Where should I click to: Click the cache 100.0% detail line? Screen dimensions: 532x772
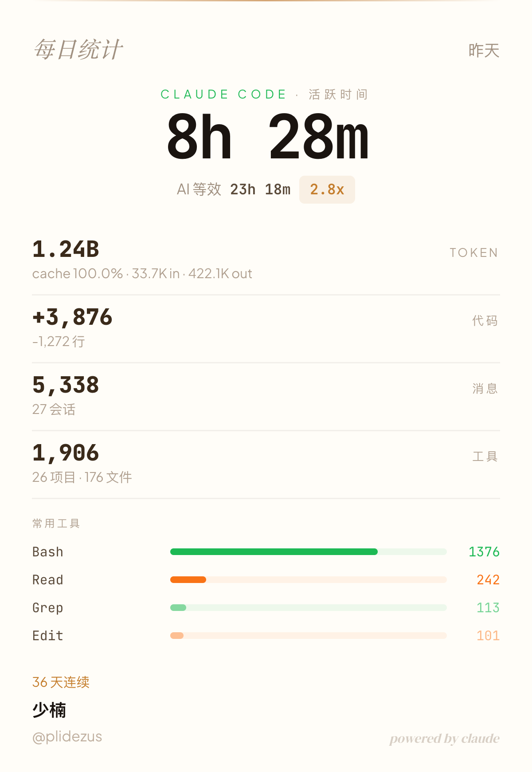(142, 274)
